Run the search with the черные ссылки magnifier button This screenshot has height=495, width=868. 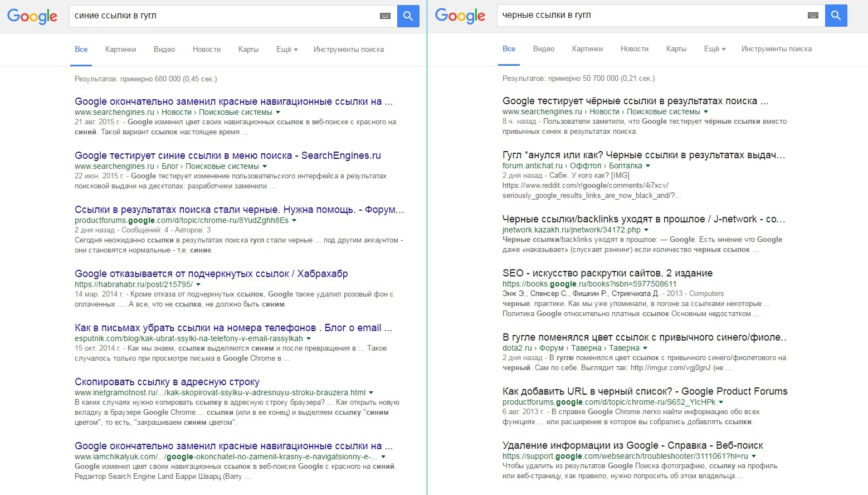(836, 16)
